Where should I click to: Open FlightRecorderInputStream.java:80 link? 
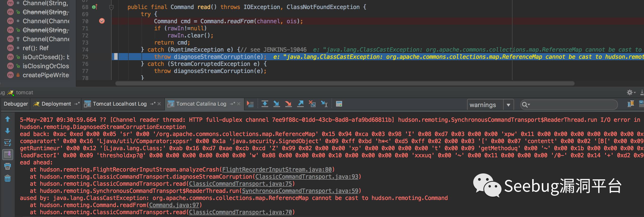coord(277,169)
